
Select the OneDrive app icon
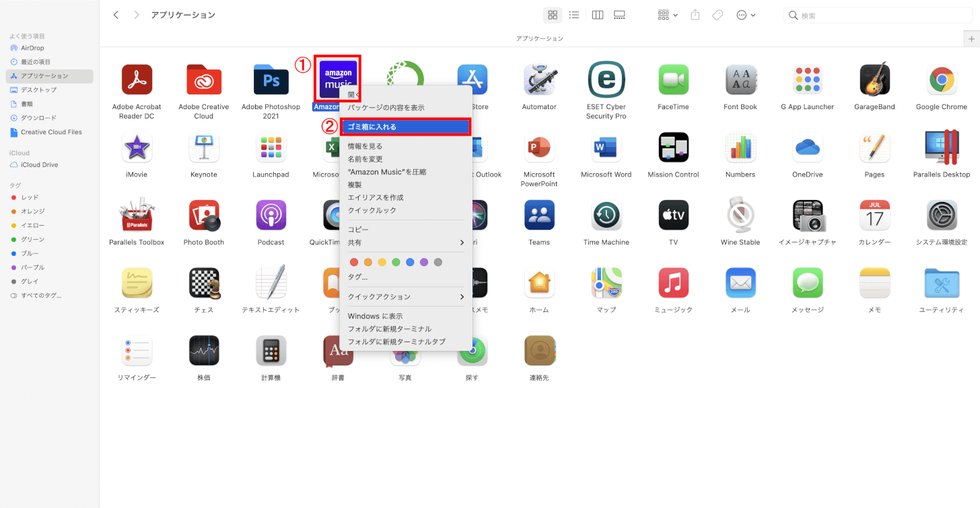tap(808, 147)
